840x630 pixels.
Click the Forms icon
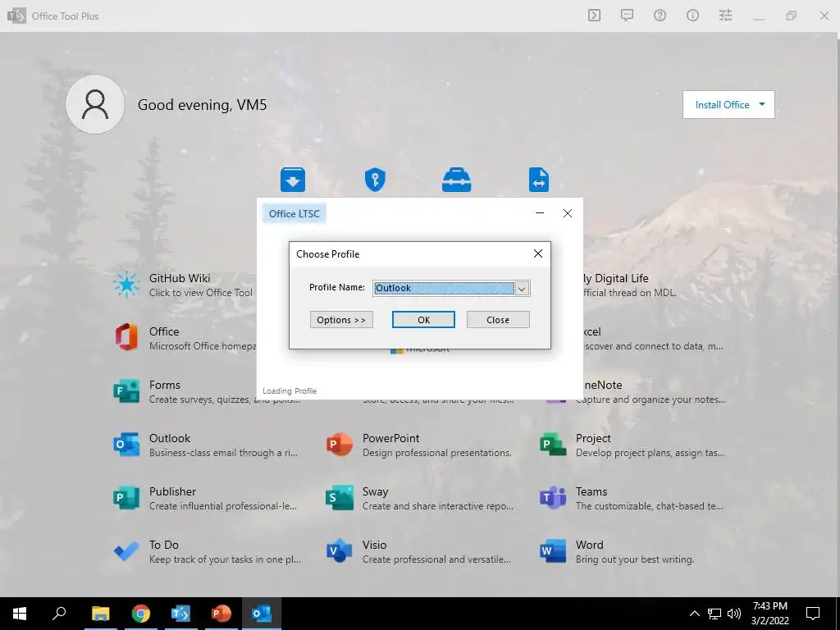pyautogui.click(x=126, y=391)
